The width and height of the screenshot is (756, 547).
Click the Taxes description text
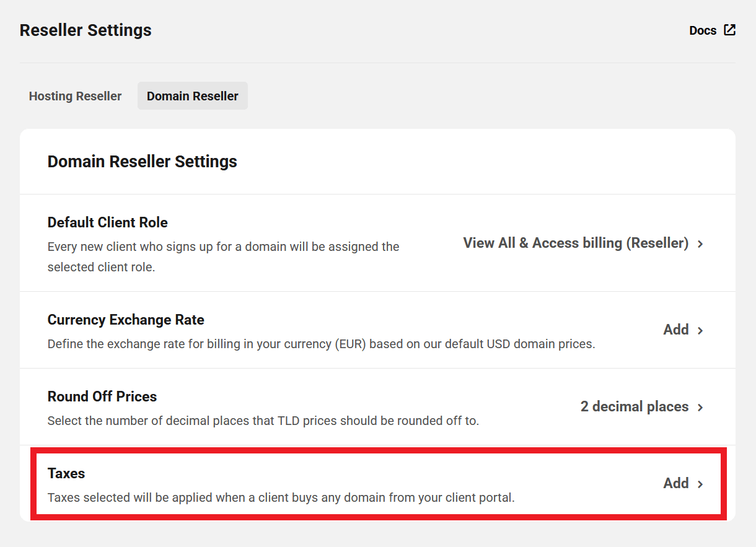click(x=281, y=497)
